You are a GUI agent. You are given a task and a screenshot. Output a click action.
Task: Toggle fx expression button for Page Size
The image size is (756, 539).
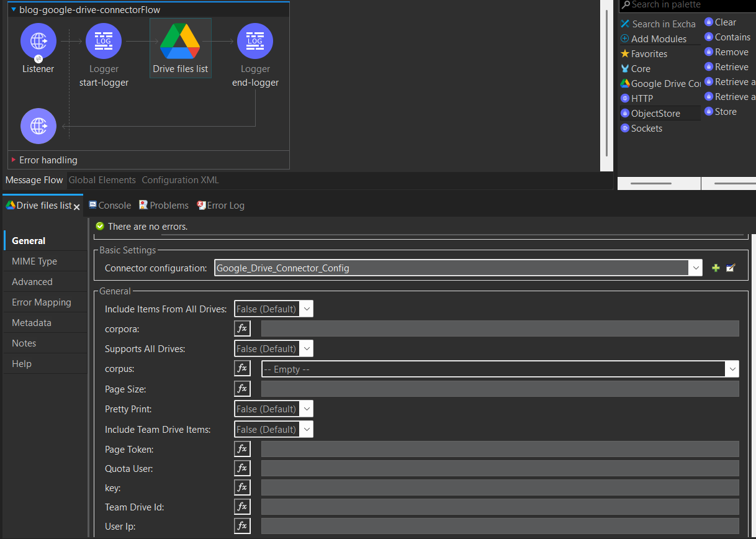(x=242, y=389)
